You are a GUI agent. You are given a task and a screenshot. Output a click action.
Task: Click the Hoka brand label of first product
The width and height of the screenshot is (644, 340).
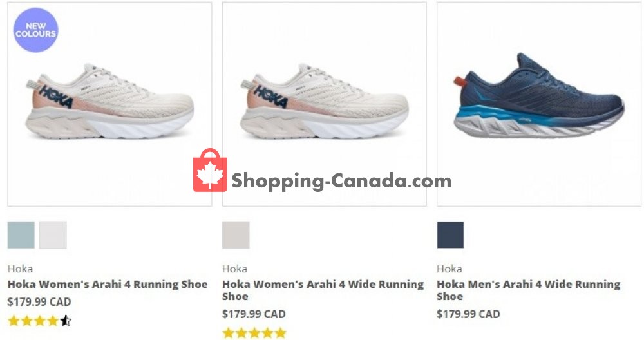[20, 269]
